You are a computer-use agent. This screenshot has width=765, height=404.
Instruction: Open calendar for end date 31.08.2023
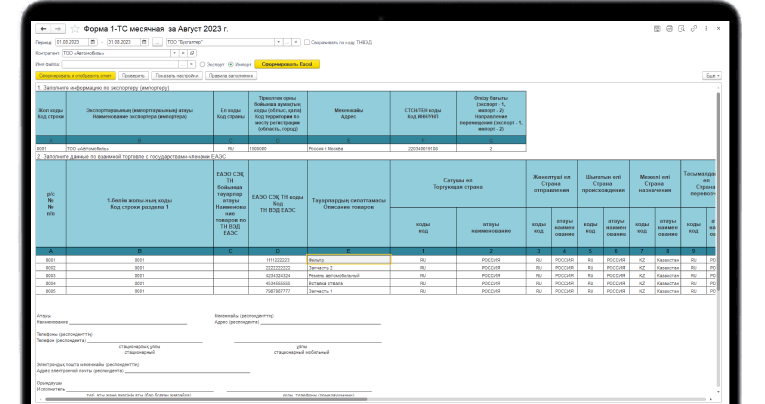tap(144, 42)
